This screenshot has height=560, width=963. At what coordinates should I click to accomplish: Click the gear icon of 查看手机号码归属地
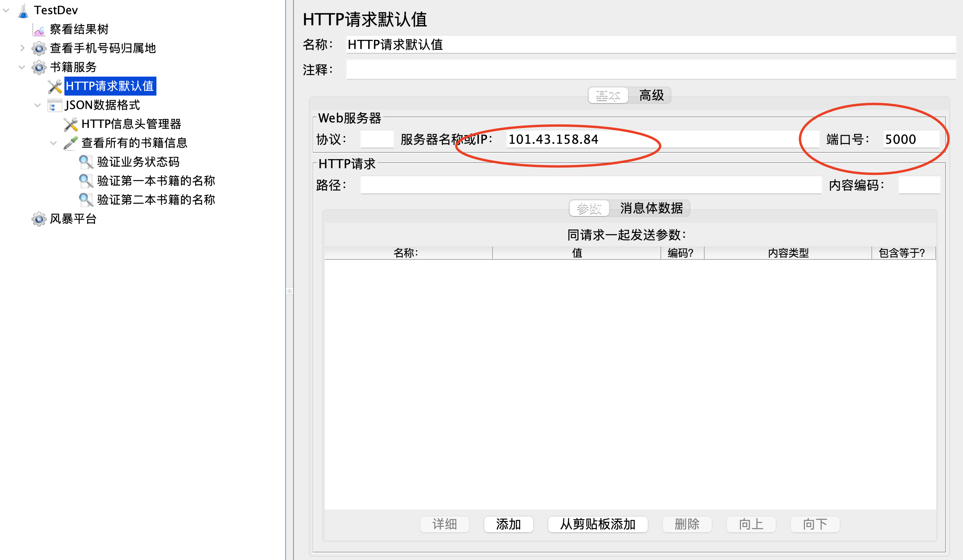pos(39,48)
